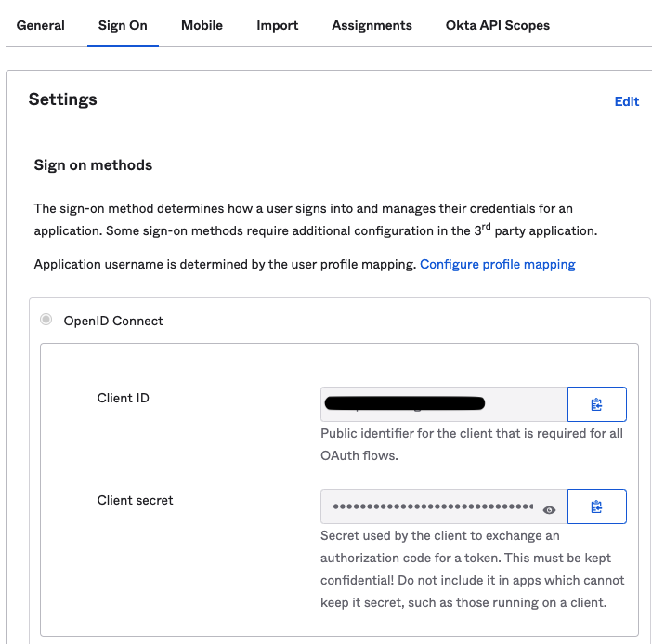This screenshot has height=644, width=652.
Task: Open the Okta API Scopes tab
Action: click(498, 25)
